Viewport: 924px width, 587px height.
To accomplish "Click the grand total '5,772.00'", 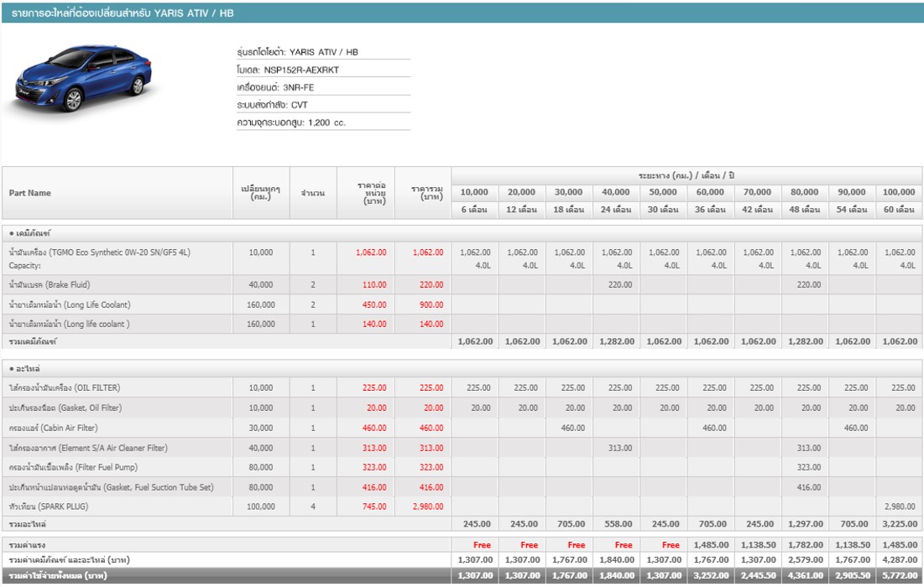I will [900, 575].
